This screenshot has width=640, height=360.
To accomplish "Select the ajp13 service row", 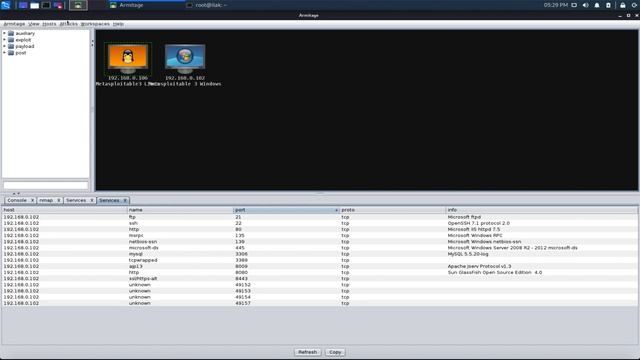I will click(x=319, y=266).
